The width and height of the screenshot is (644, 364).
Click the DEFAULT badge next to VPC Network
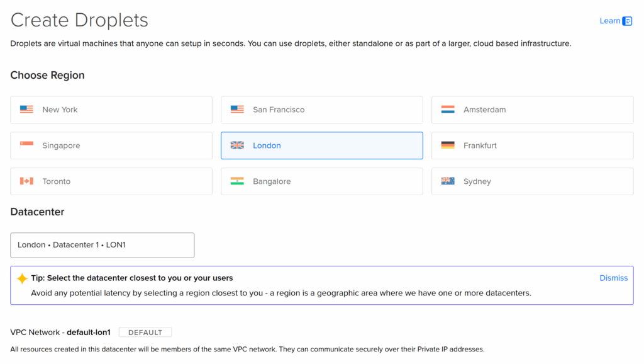coord(145,333)
